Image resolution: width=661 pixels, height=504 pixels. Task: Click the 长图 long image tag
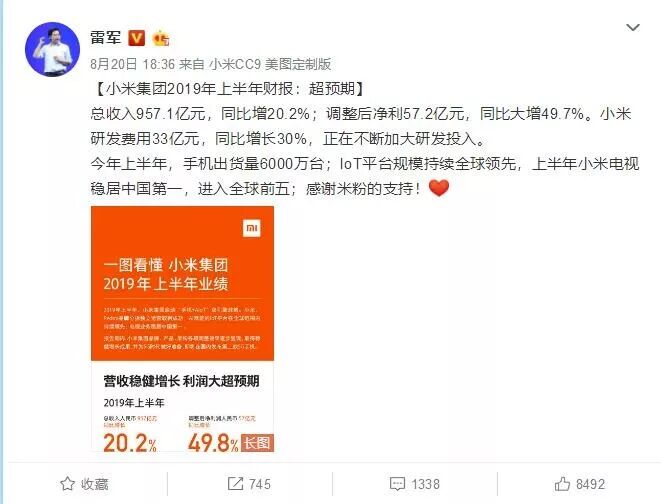tap(257, 443)
